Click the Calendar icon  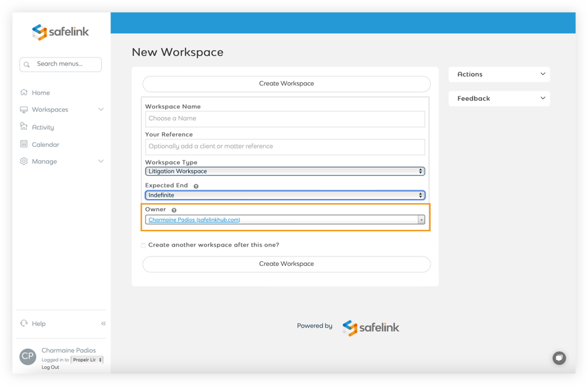(x=24, y=144)
